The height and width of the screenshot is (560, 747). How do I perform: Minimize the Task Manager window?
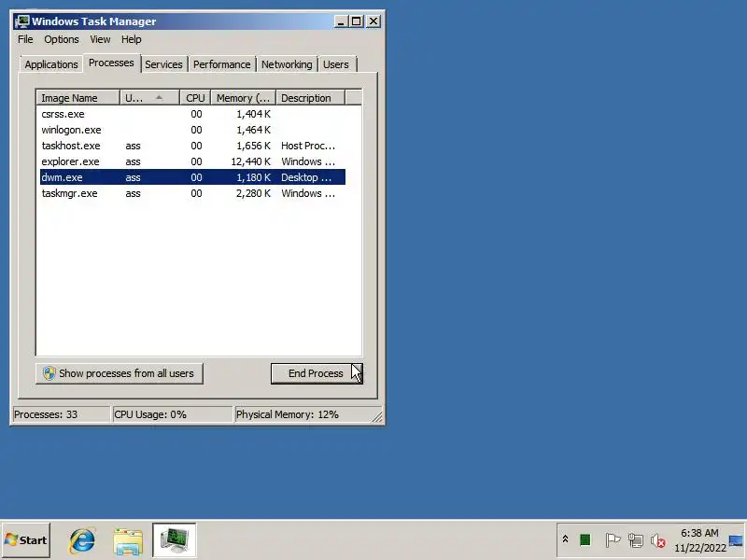(x=341, y=21)
